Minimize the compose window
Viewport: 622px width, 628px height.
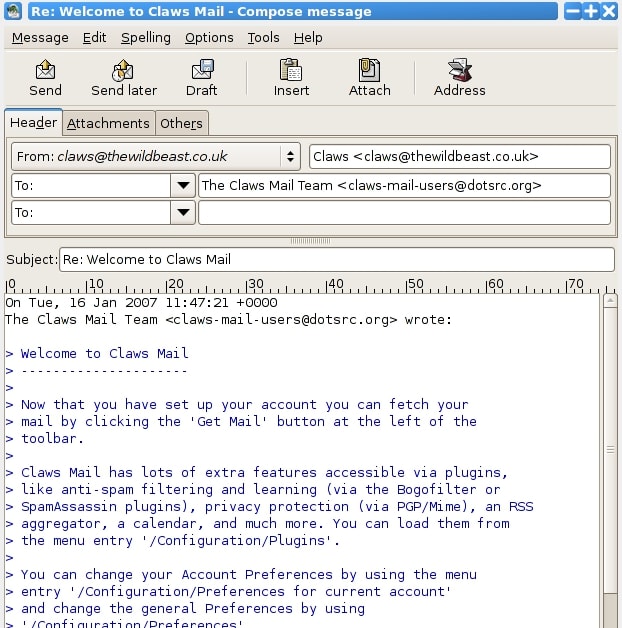[572, 11]
